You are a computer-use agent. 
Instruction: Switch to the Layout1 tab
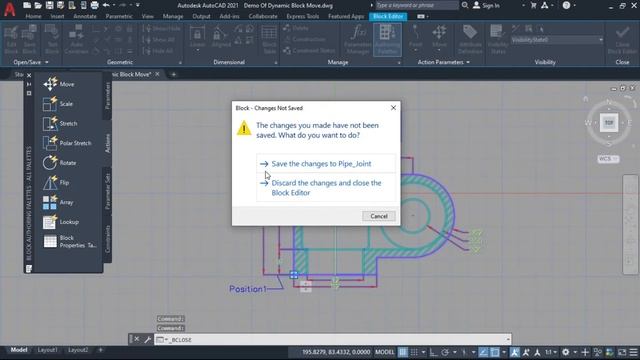(48, 350)
